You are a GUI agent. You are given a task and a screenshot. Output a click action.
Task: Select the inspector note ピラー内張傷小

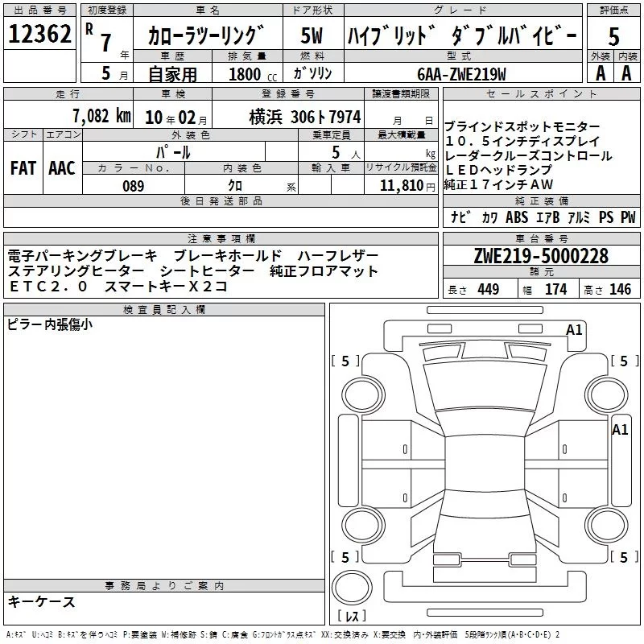[x=50, y=324]
